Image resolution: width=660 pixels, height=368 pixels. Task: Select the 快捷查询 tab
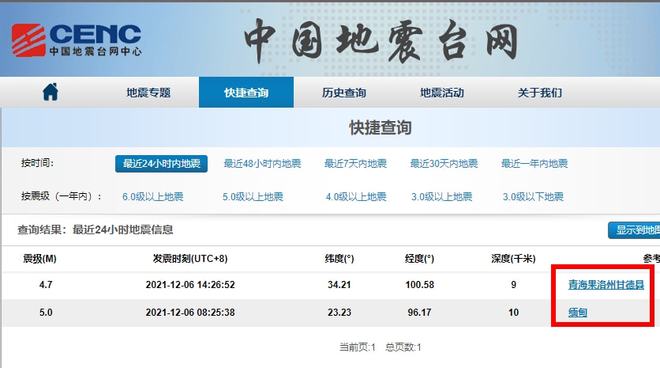[246, 92]
